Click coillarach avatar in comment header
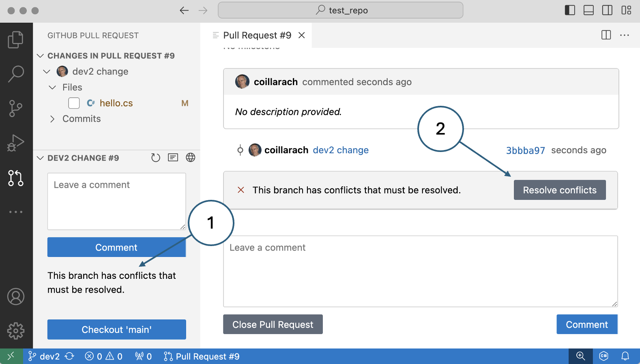The image size is (640, 364). (242, 81)
